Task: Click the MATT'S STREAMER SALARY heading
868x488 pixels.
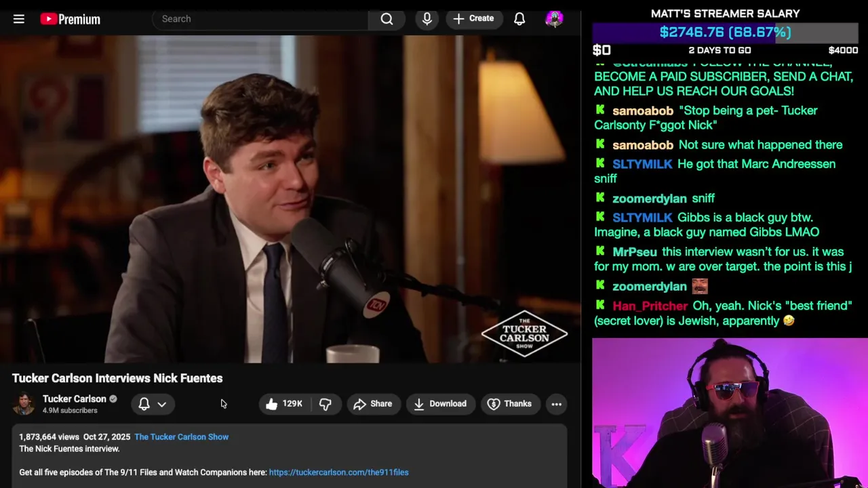Action: click(x=725, y=14)
